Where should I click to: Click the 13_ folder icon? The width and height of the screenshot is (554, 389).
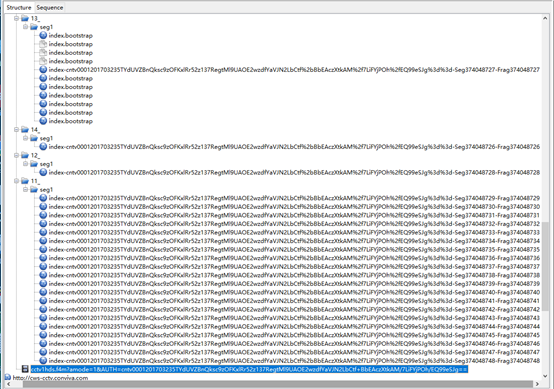[25, 18]
